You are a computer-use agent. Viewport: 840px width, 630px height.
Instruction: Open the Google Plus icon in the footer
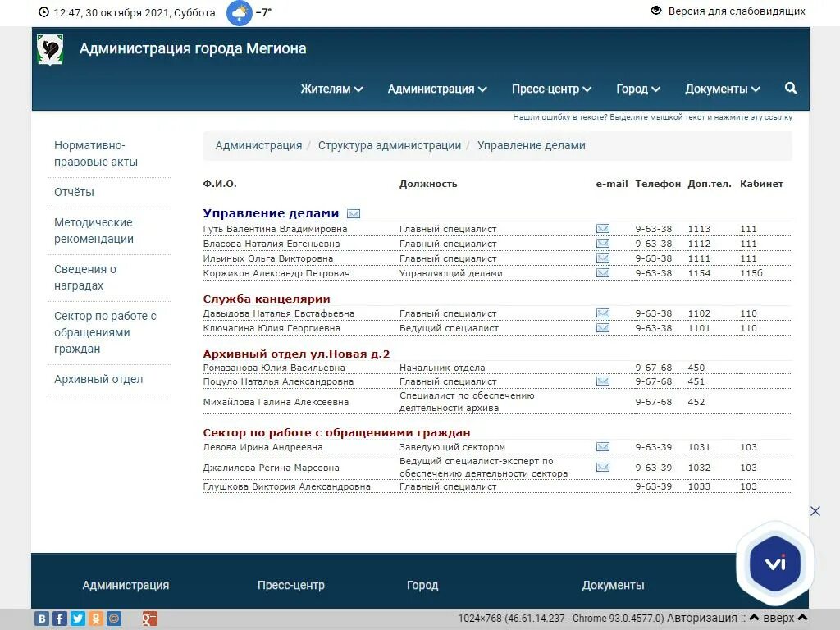(149, 619)
